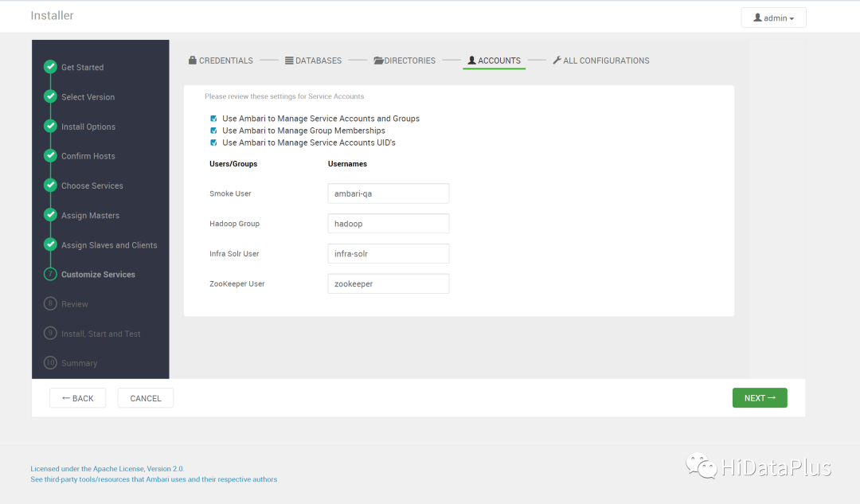Viewport: 860px width, 504px height.
Task: Focus the ZooKeeper User input field
Action: 389,283
